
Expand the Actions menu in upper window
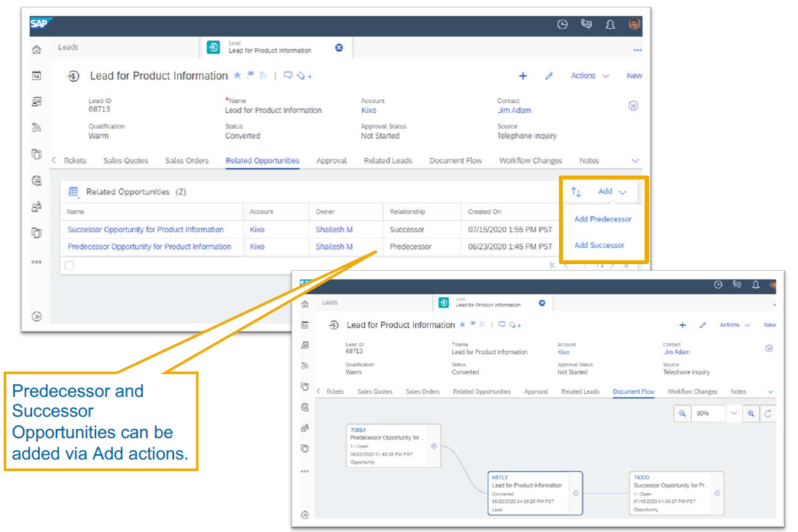[x=590, y=76]
